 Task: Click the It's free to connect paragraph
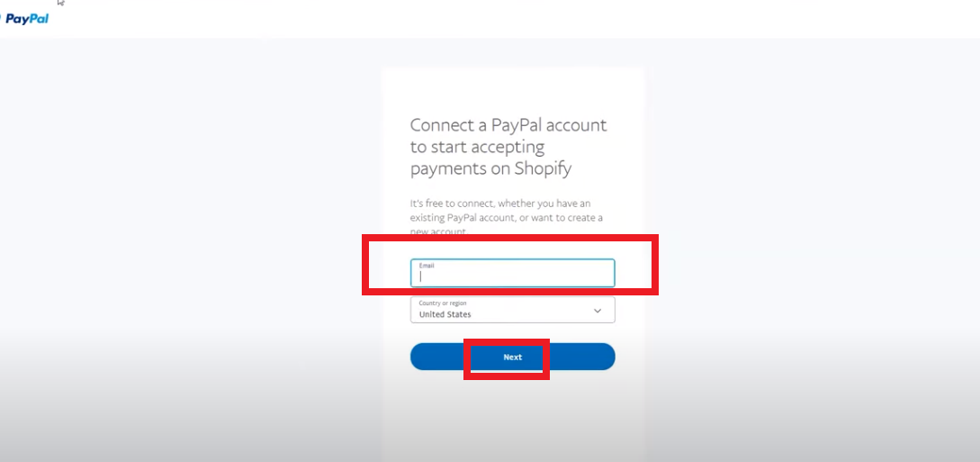tap(507, 218)
